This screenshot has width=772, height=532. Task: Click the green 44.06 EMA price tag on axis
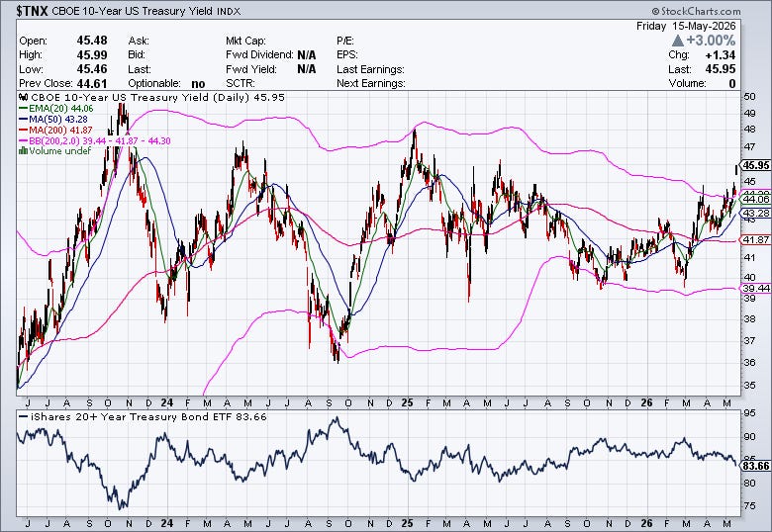[x=755, y=199]
